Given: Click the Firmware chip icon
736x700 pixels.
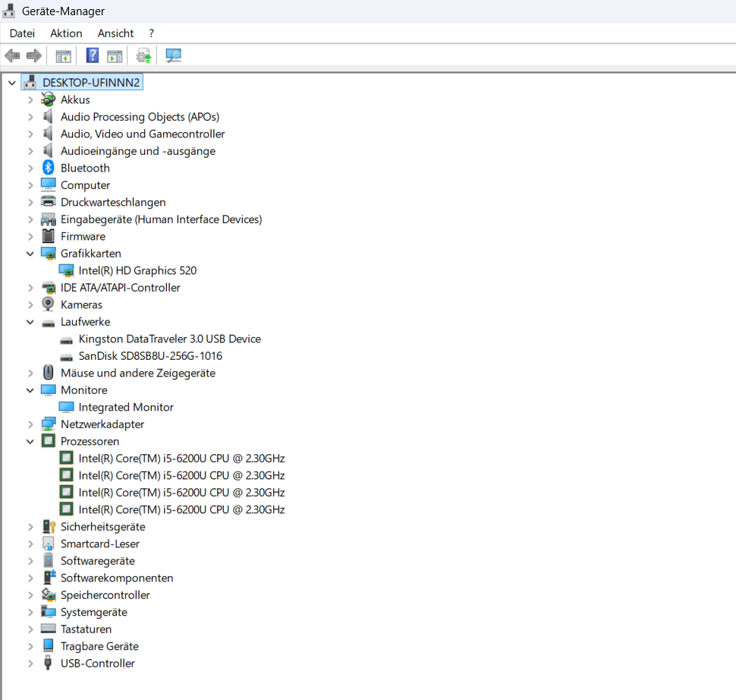Looking at the screenshot, I should point(48,236).
